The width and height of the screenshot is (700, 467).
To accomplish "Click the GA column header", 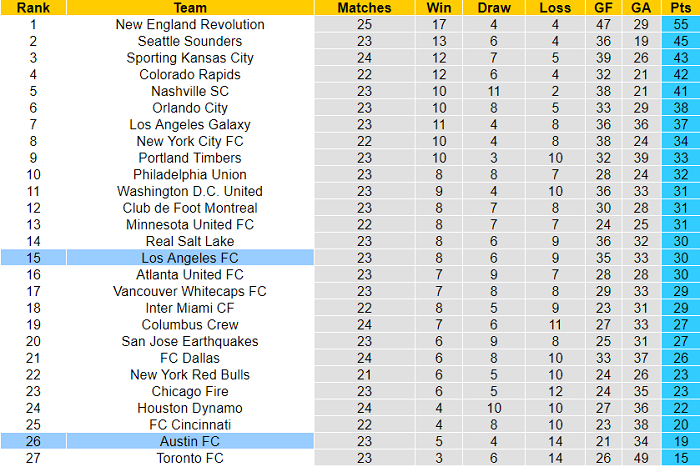I will (639, 7).
